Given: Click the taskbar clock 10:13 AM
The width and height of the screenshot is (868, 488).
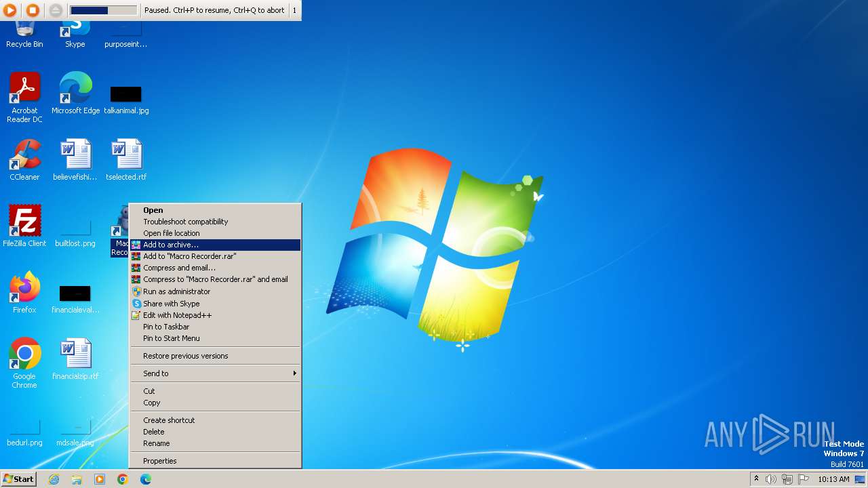Looking at the screenshot, I should click(x=833, y=479).
